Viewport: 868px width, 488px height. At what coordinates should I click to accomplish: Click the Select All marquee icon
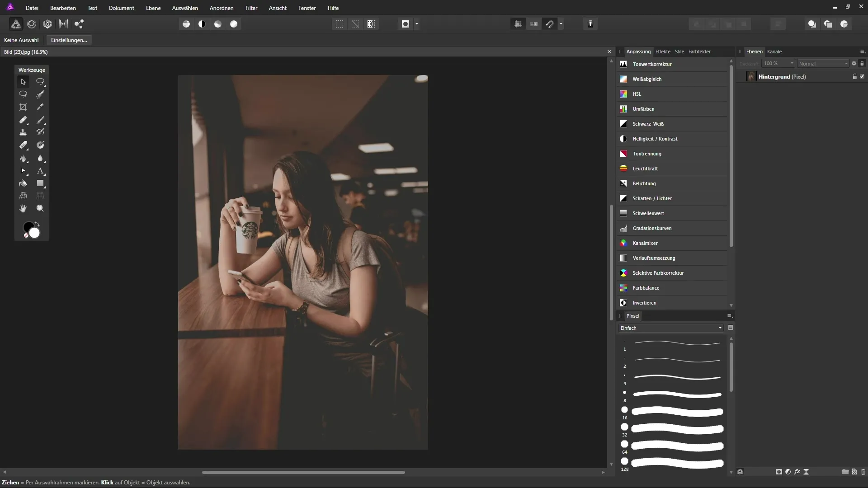click(x=340, y=24)
